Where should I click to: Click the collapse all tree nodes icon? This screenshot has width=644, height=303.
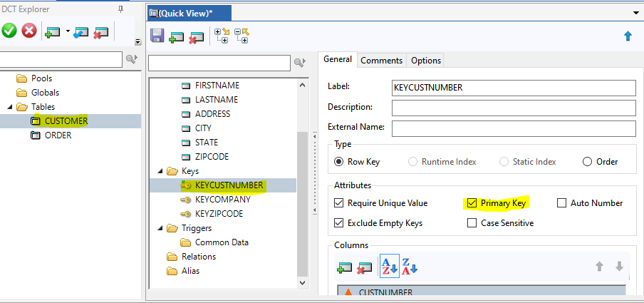242,36
